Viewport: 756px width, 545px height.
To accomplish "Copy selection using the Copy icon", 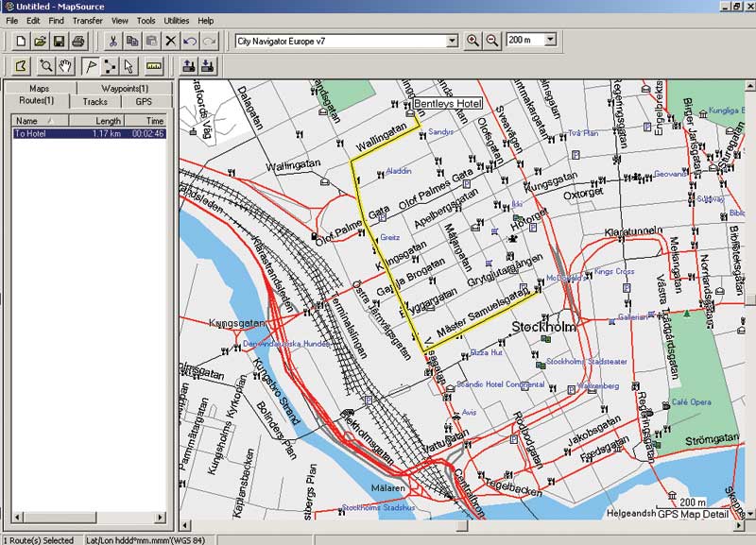I will click(132, 42).
